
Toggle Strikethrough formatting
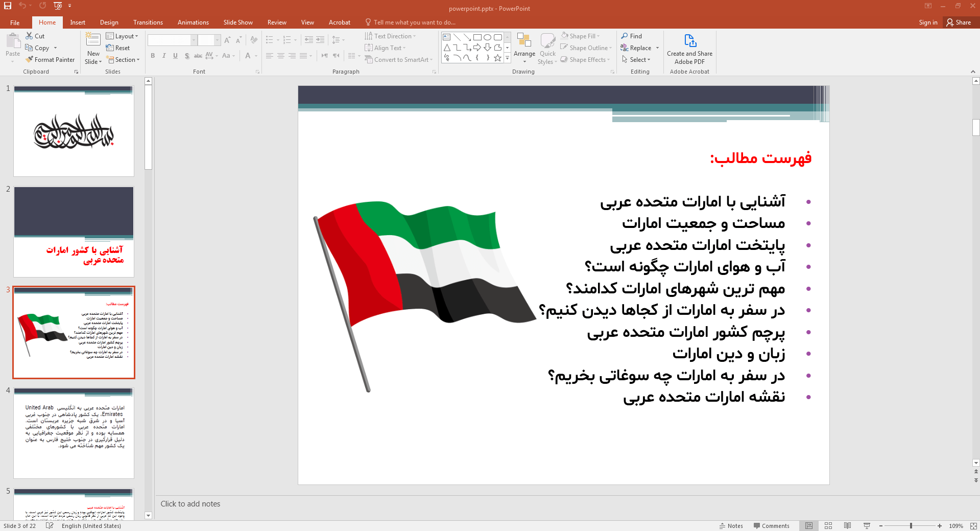pos(198,56)
